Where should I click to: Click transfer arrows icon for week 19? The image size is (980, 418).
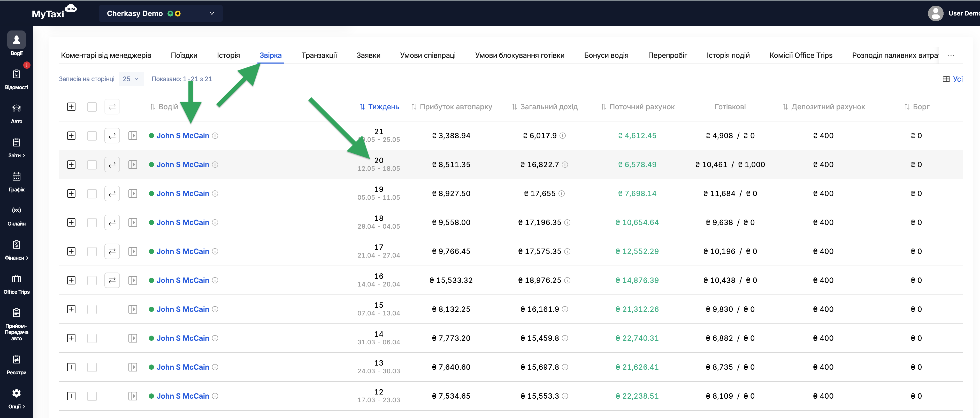[x=112, y=193]
